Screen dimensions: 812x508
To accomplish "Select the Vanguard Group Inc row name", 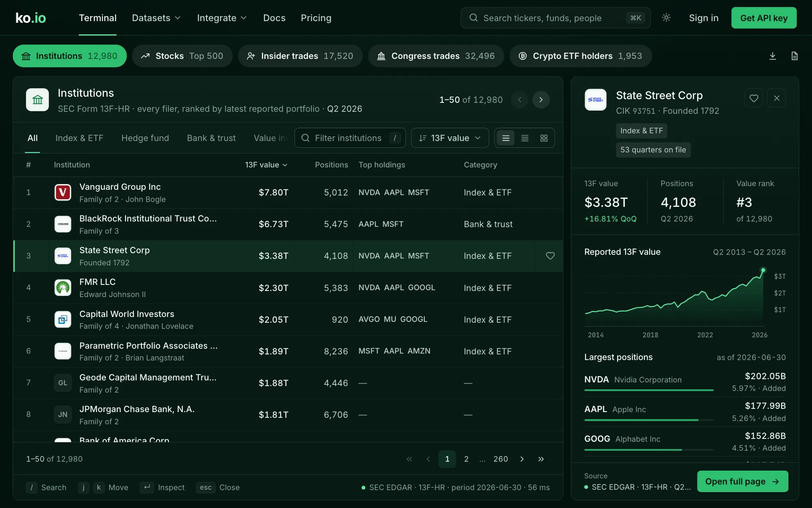I will (120, 187).
